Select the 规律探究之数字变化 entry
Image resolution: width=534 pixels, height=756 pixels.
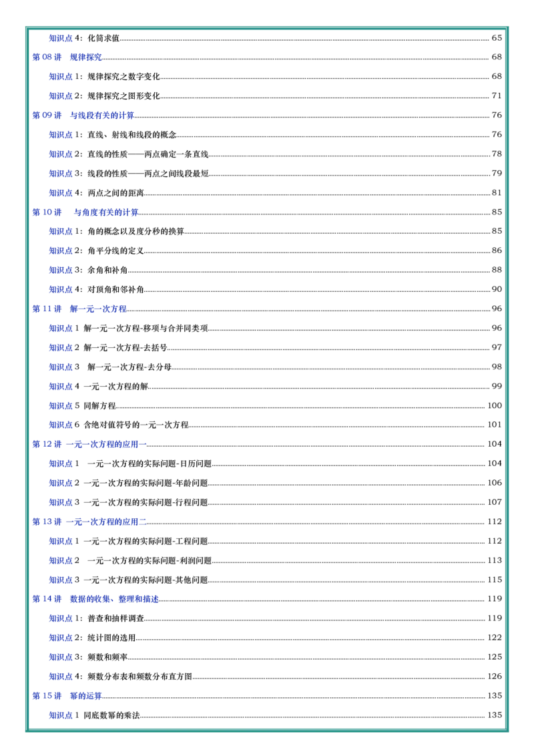tap(275, 76)
